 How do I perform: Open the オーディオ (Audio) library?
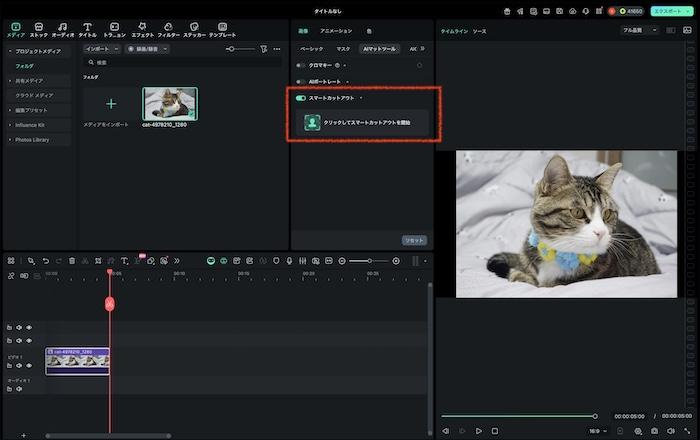coord(63,29)
